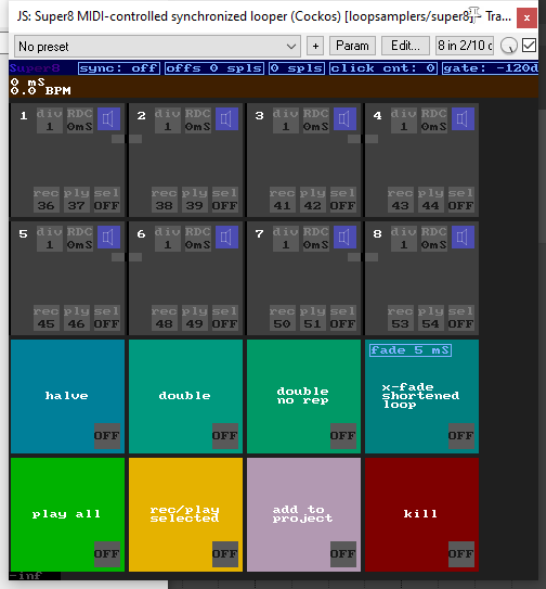Screen dimensions: 546x589
Task: Click the click cnt: 0 field
Action: 383,68
